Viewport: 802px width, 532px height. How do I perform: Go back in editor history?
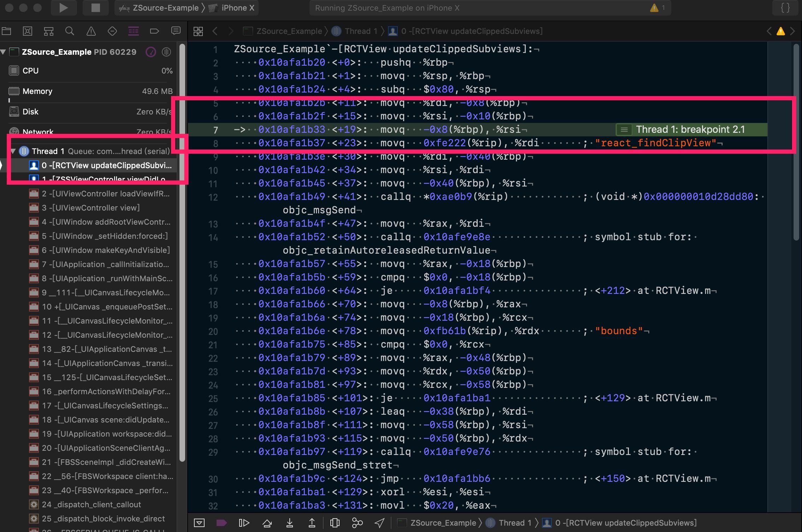pos(214,31)
